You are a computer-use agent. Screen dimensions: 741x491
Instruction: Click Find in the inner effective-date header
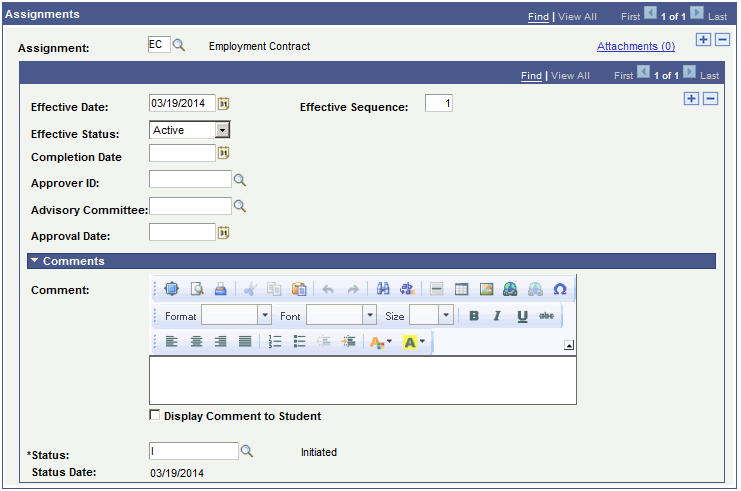pos(531,76)
